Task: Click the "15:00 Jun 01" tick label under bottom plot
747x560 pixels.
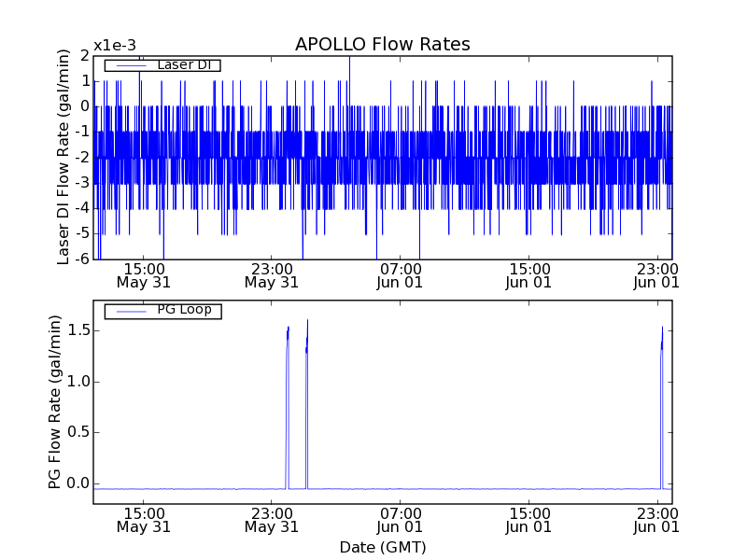Action: click(x=529, y=519)
